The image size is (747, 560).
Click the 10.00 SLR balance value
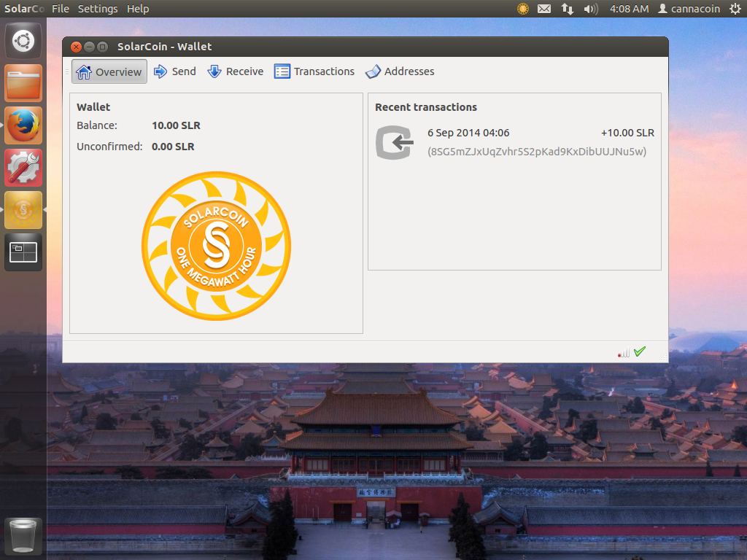pyautogui.click(x=176, y=125)
